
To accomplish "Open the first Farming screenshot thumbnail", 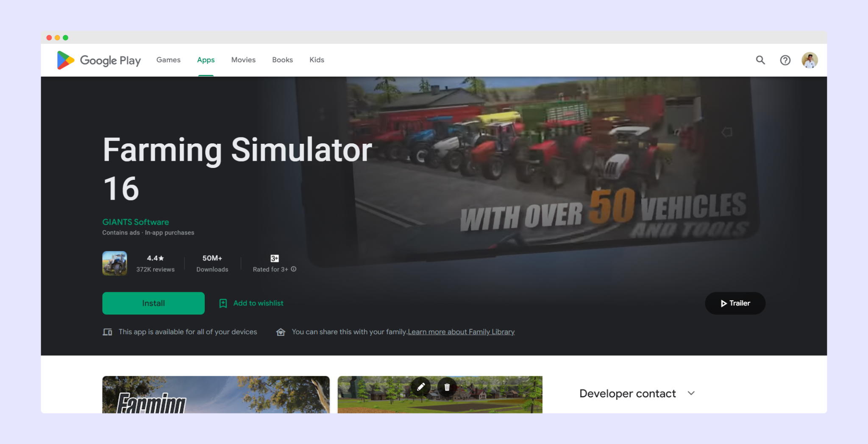I will click(216, 394).
